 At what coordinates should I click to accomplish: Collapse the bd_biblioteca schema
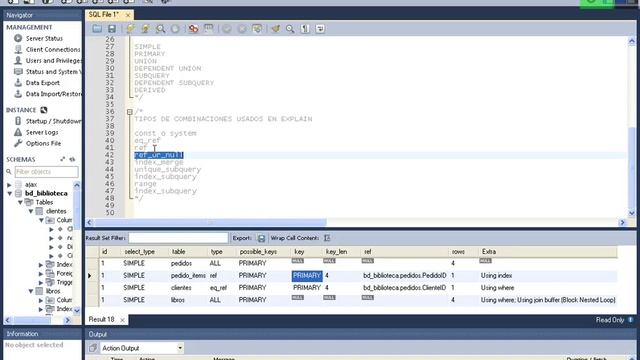(9, 193)
